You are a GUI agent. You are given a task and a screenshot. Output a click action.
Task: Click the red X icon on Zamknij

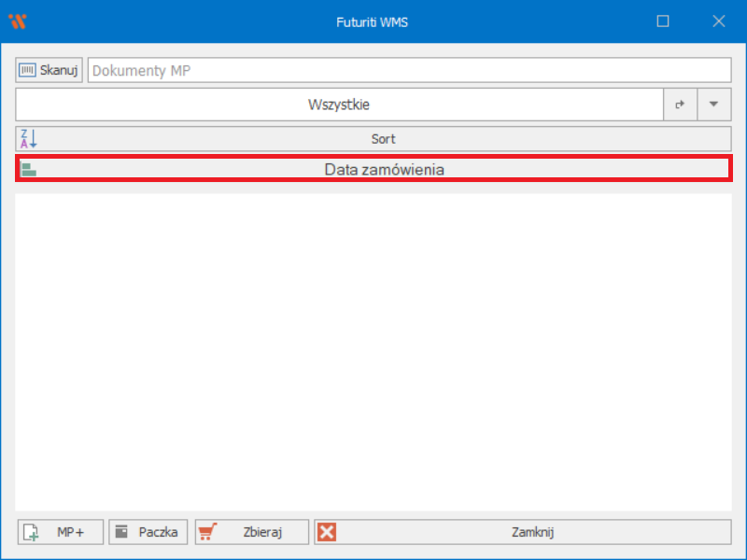pyautogui.click(x=326, y=532)
